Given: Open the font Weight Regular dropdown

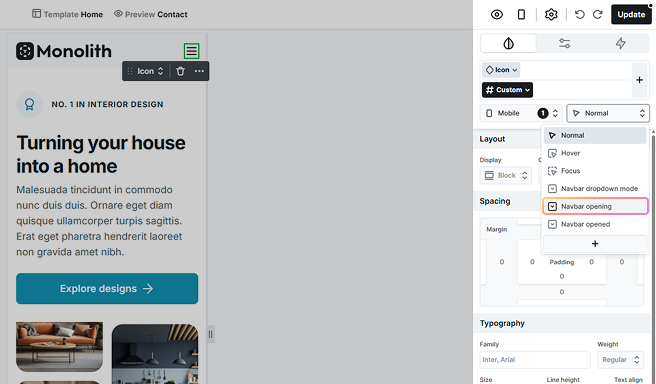Looking at the screenshot, I should click(x=620, y=360).
